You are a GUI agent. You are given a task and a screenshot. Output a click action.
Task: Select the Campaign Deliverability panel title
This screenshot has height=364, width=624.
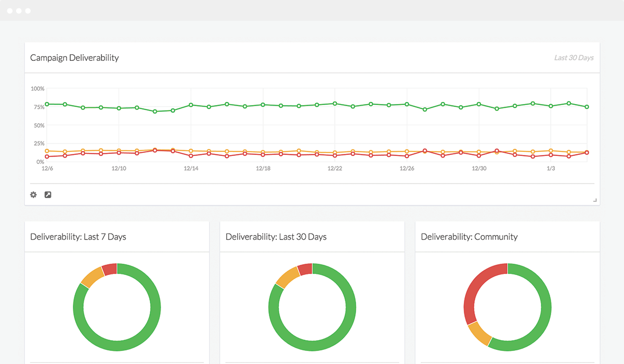[x=74, y=58]
